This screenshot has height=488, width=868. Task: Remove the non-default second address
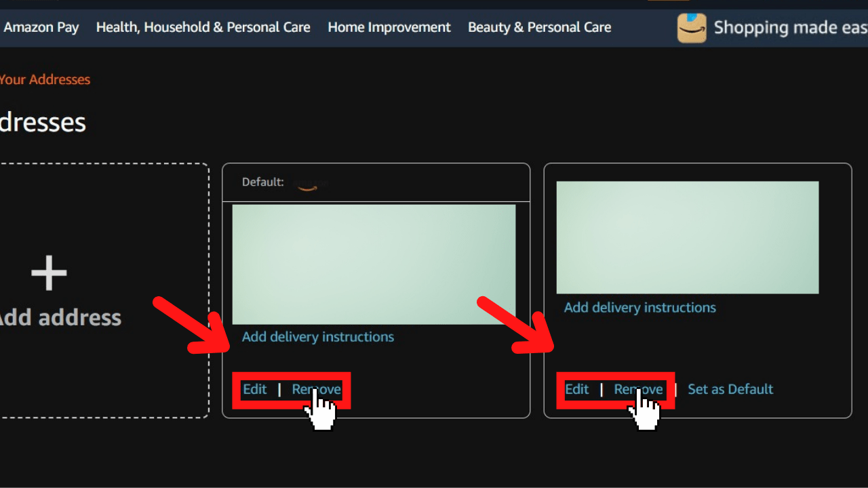point(638,389)
